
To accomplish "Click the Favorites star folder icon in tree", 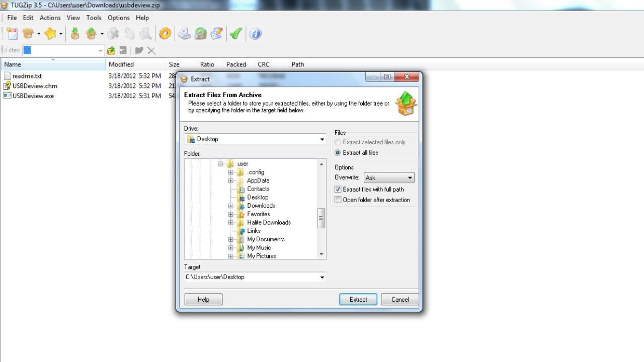I will click(241, 214).
